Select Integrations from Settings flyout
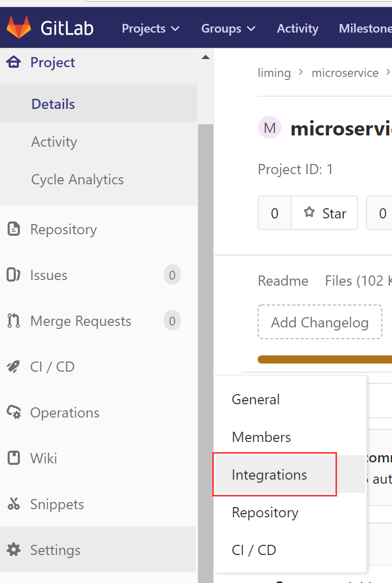Image resolution: width=392 pixels, height=583 pixels. 269,475
